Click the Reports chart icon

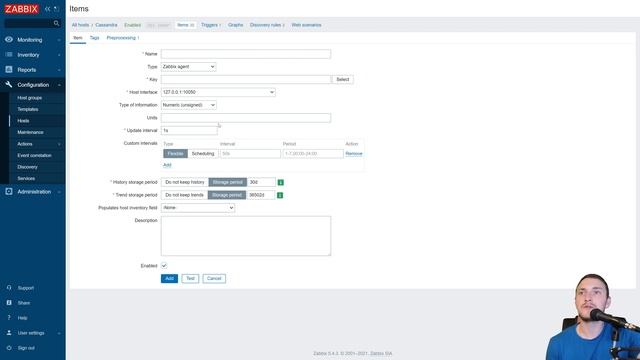point(9,70)
